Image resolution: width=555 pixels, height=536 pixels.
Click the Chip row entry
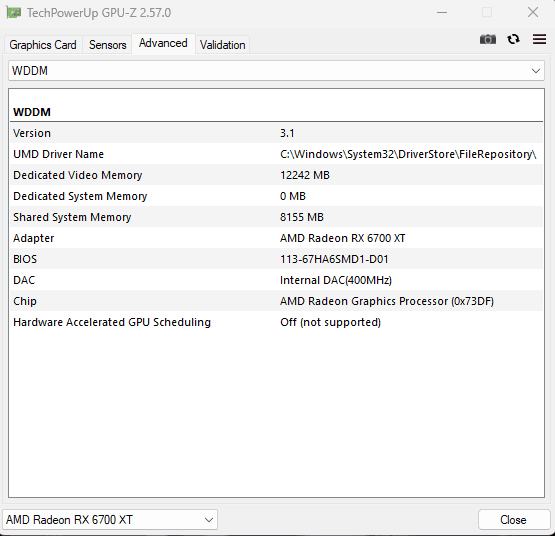(276, 301)
